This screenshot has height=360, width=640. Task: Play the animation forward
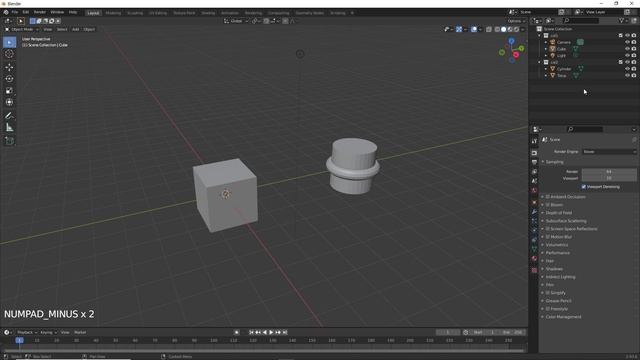[271, 332]
